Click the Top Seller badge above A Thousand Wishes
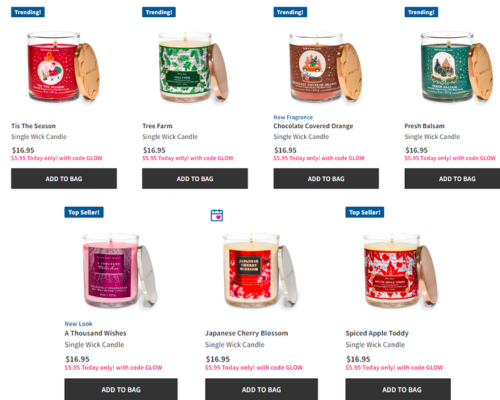The height and width of the screenshot is (400, 500). point(84,212)
